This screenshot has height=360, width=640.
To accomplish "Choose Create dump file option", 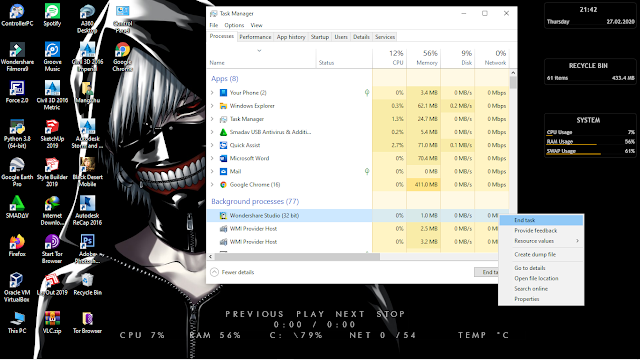I will point(541,254).
